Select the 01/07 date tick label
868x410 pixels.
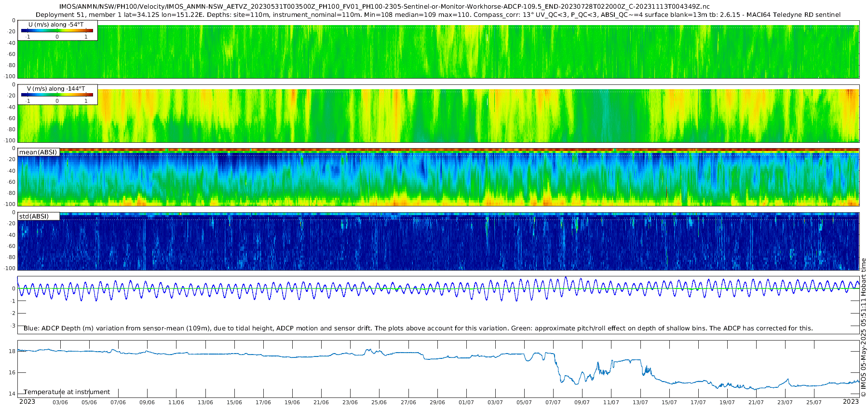[466, 402]
